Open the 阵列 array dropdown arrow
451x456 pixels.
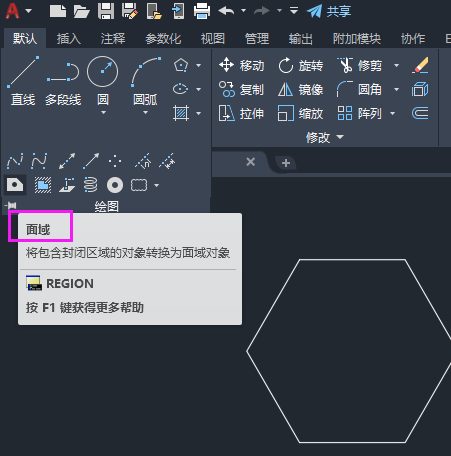[393, 114]
